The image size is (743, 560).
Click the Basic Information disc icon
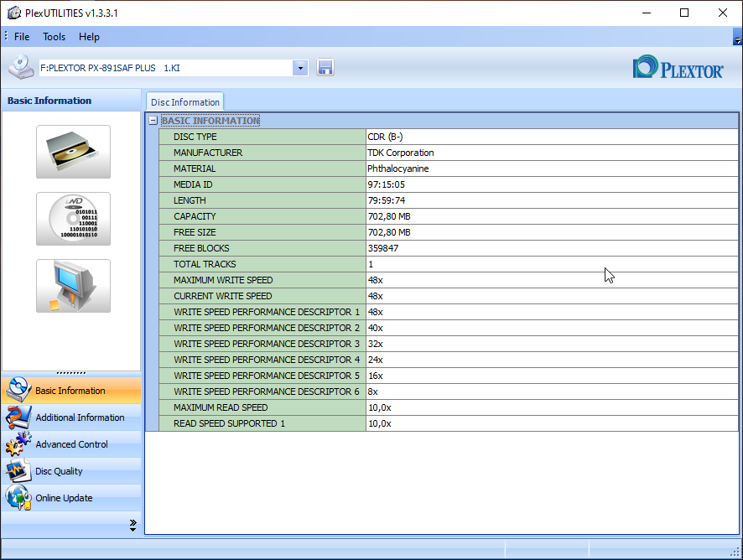(18, 390)
